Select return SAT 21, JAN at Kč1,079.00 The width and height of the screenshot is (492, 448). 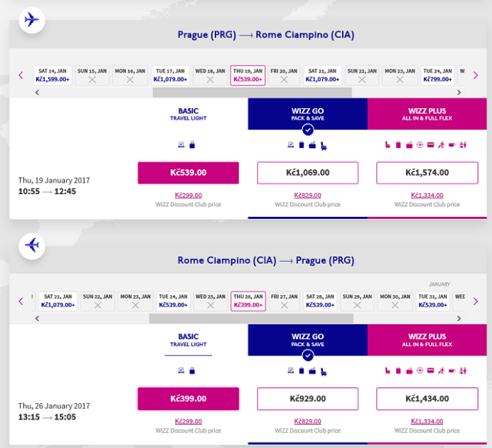pos(58,302)
